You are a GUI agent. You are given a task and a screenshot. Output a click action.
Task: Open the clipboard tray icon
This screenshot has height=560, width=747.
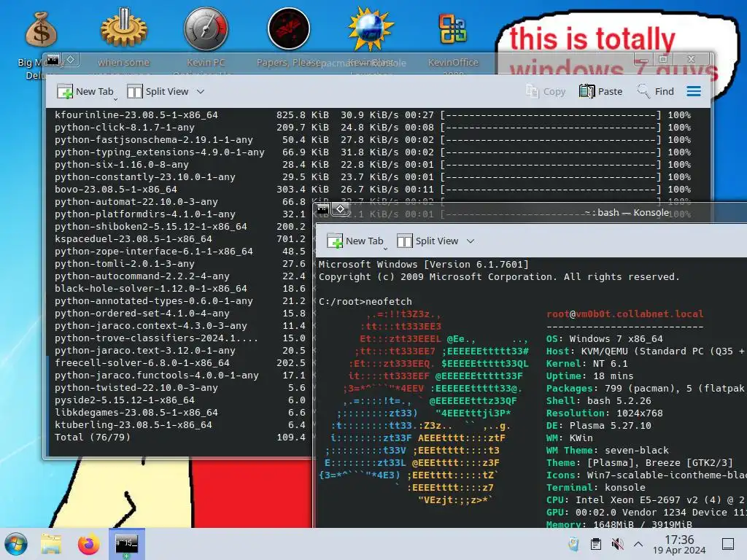[595, 544]
